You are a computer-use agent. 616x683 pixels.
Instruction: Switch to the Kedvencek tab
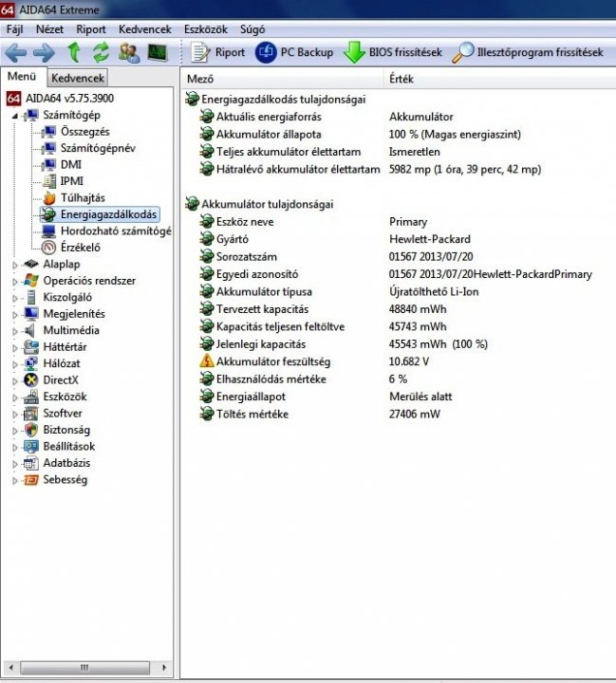(x=78, y=78)
